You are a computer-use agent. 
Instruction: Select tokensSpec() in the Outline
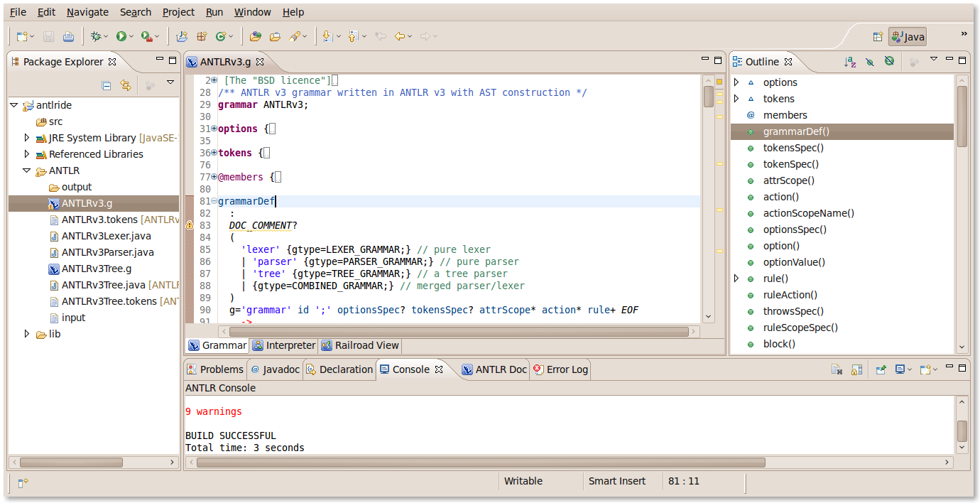(793, 148)
